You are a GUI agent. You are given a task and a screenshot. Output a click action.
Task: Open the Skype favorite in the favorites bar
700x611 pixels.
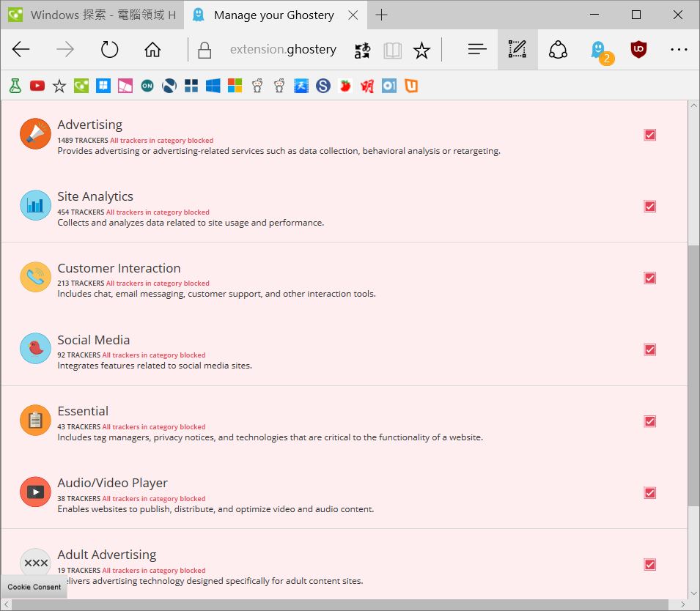click(x=323, y=85)
